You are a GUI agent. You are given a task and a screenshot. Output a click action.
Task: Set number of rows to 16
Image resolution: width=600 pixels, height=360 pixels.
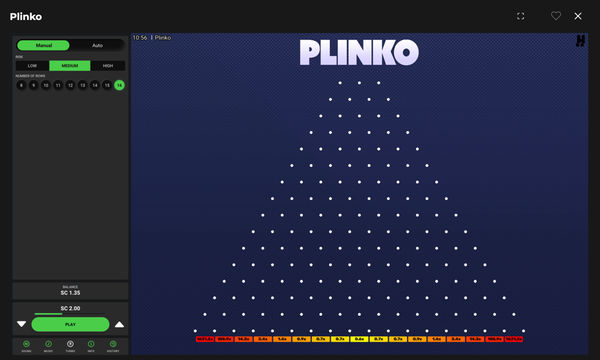coord(119,85)
